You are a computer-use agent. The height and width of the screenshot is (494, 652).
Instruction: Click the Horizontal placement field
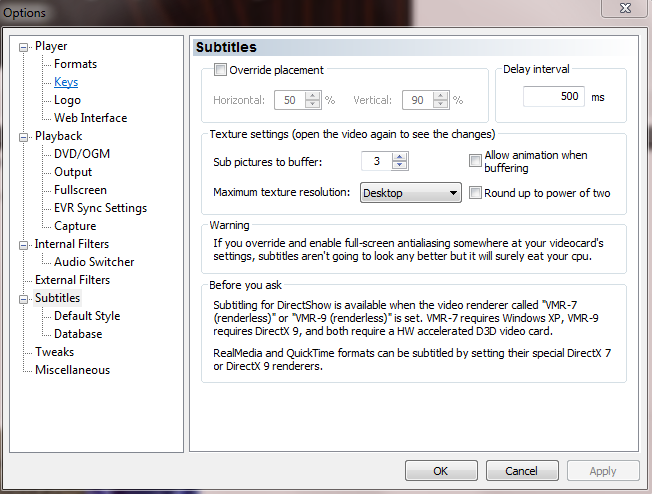(x=290, y=100)
